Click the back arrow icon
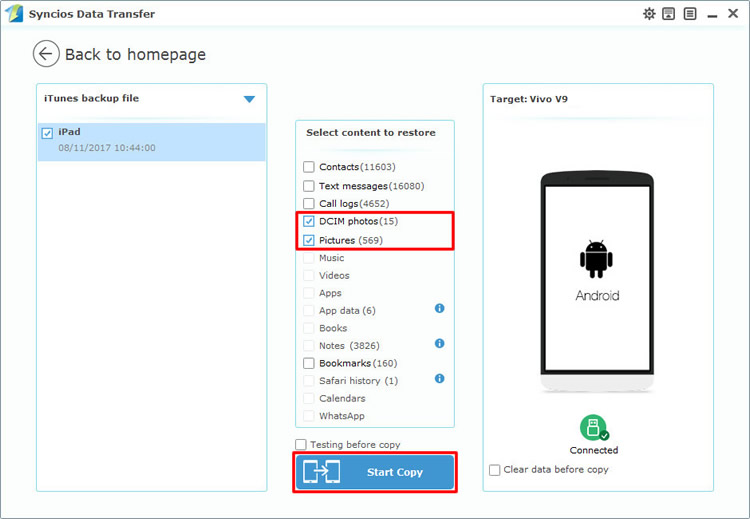750x519 pixels. tap(46, 54)
